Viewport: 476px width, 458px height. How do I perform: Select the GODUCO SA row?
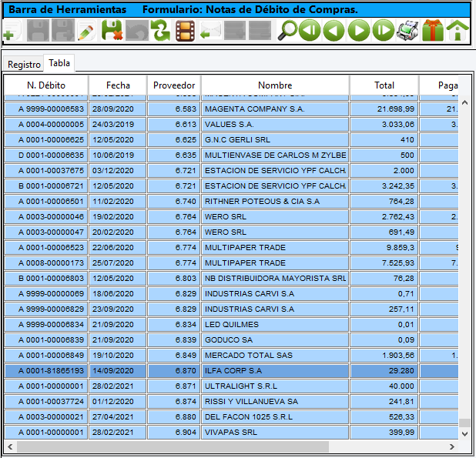click(231, 340)
